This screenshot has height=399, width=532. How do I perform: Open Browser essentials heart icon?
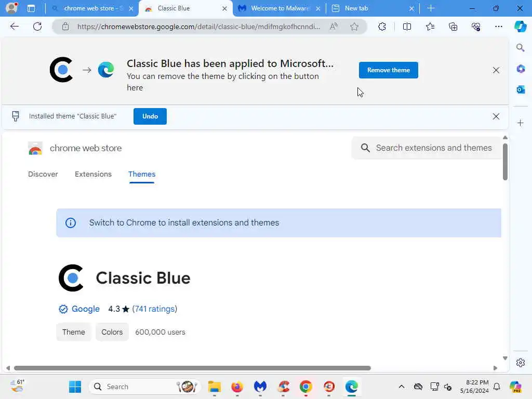[x=476, y=26]
